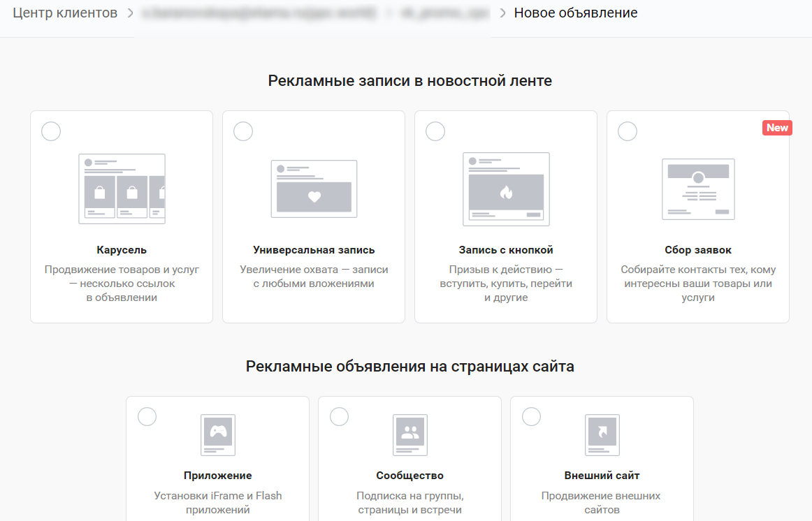Go to Центр клиентов breadcrumb

[x=65, y=13]
